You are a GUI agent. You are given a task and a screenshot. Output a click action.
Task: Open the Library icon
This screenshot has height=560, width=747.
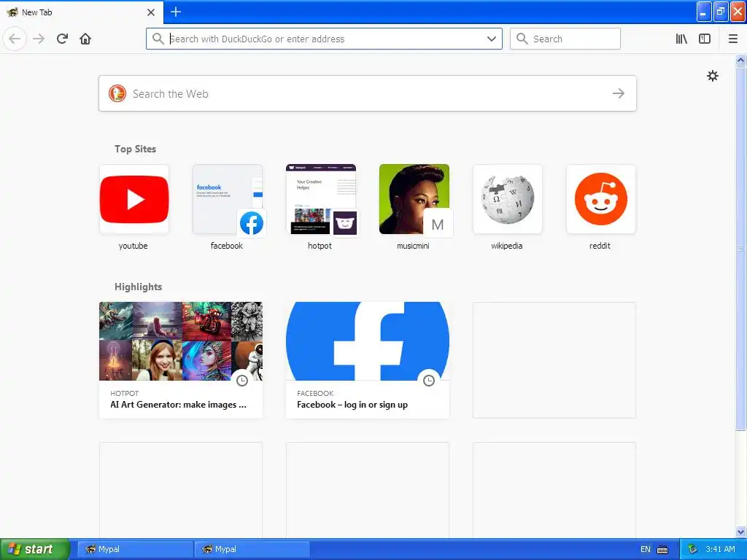681,39
